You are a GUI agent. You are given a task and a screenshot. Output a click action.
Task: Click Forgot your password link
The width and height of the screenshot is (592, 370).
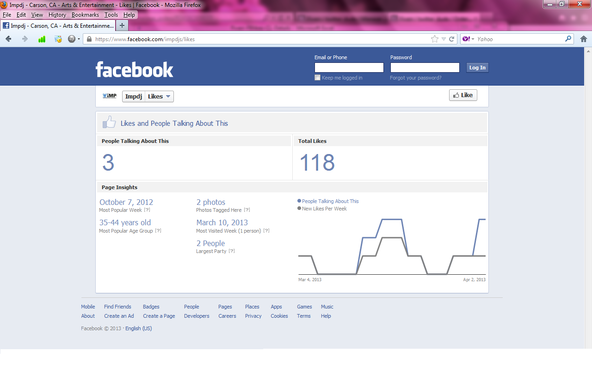[x=415, y=78]
